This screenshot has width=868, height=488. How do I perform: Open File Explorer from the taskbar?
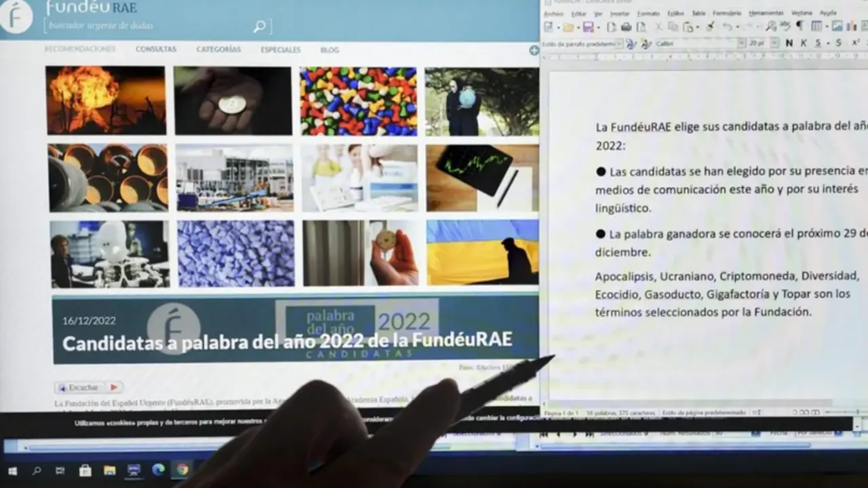coord(109,470)
